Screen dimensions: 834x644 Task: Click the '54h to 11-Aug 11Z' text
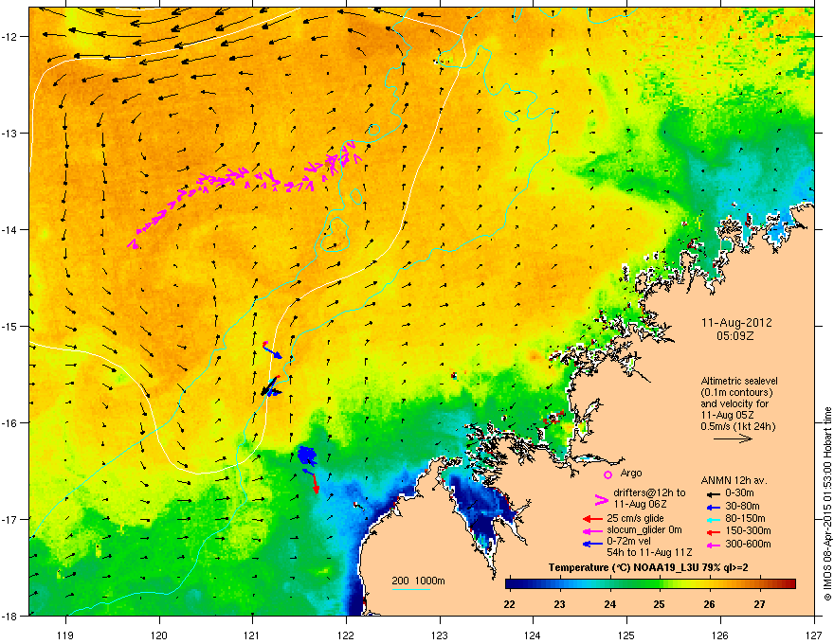[x=649, y=552]
